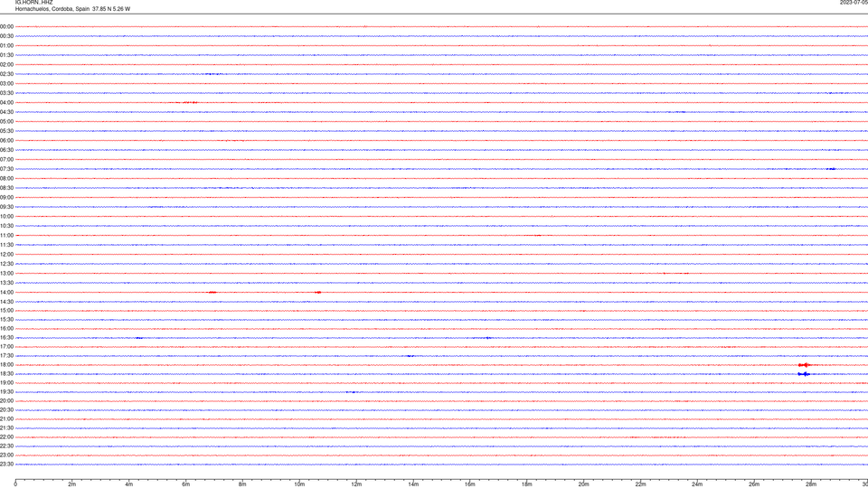The image size is (868, 488).
Task: Click the 00:30 trace time label
Action: (6, 36)
